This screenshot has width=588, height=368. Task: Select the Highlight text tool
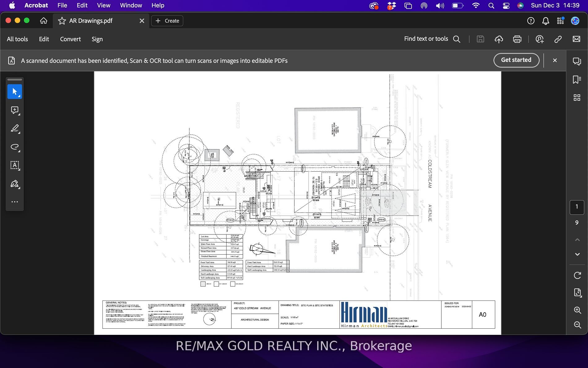coord(15,129)
